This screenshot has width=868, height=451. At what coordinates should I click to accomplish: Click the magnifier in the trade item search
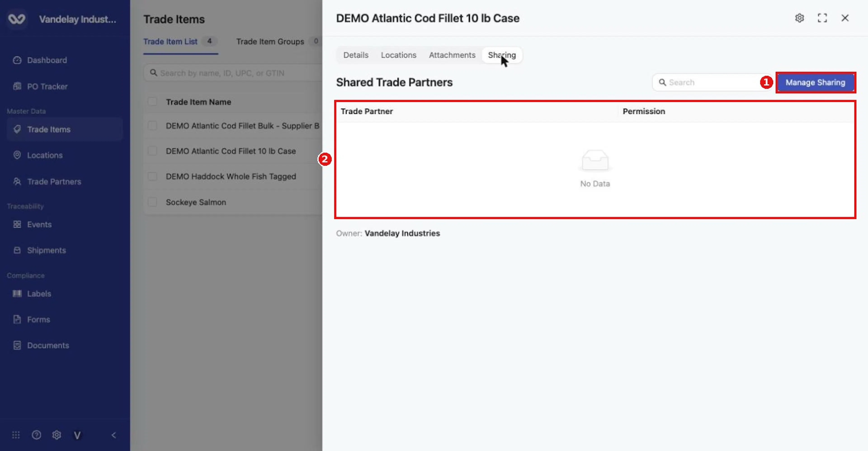tap(153, 73)
